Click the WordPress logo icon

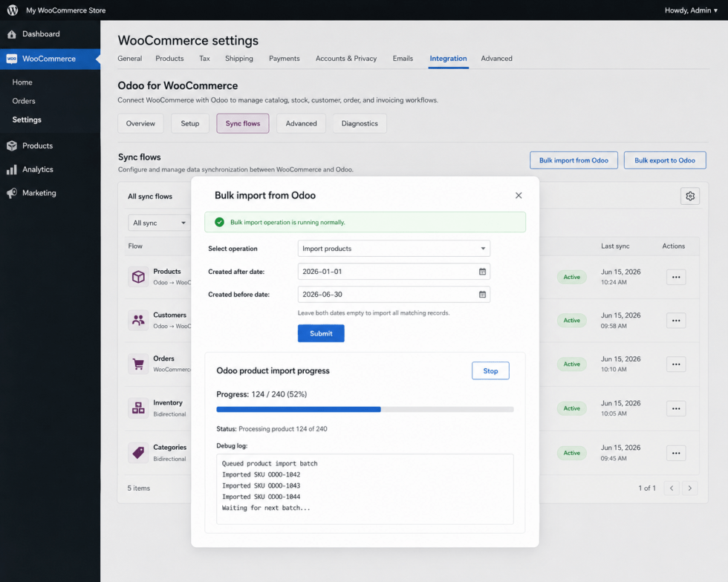point(13,10)
